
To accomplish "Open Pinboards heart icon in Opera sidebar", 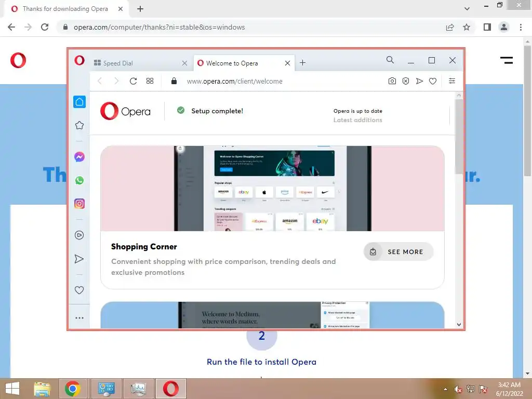I will [79, 290].
